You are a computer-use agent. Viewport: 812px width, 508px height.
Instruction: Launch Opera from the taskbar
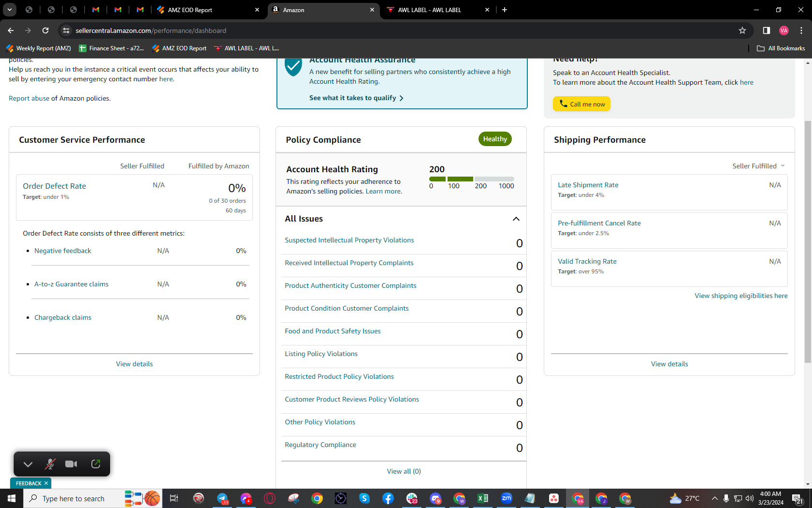(x=270, y=498)
